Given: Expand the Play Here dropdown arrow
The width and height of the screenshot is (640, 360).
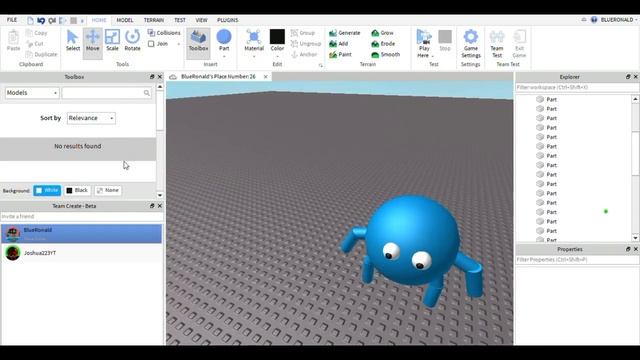Looking at the screenshot, I should pos(433,56).
